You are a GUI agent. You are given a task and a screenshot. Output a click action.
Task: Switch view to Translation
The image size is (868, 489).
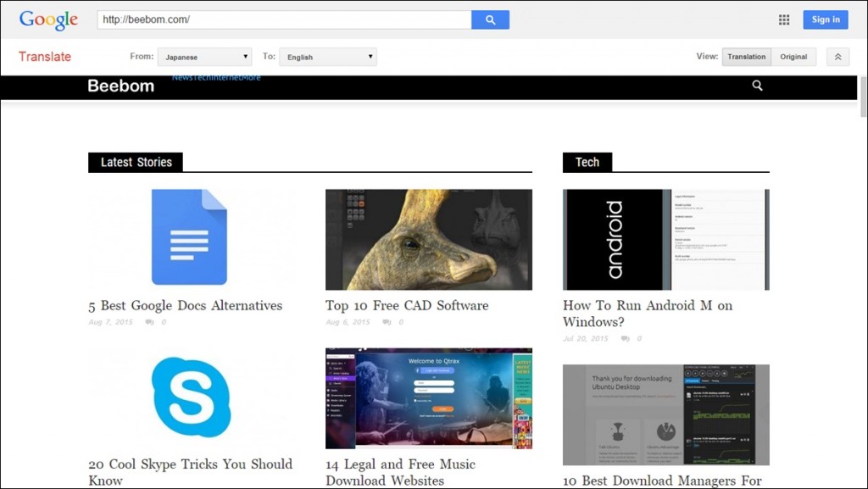tap(746, 57)
